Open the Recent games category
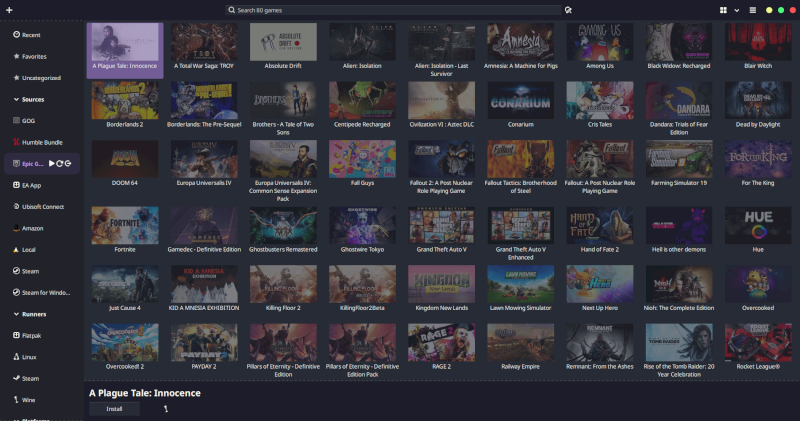Viewport: 800px width, 421px height. [42, 35]
